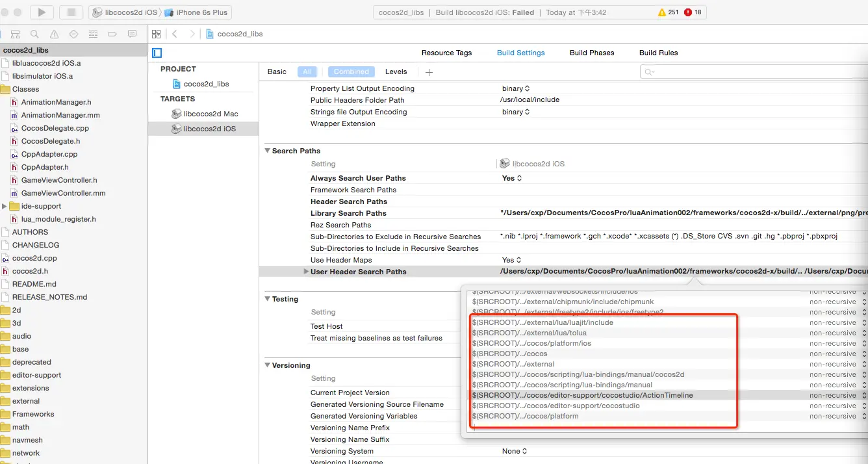Switch to Levels settings view

point(396,71)
